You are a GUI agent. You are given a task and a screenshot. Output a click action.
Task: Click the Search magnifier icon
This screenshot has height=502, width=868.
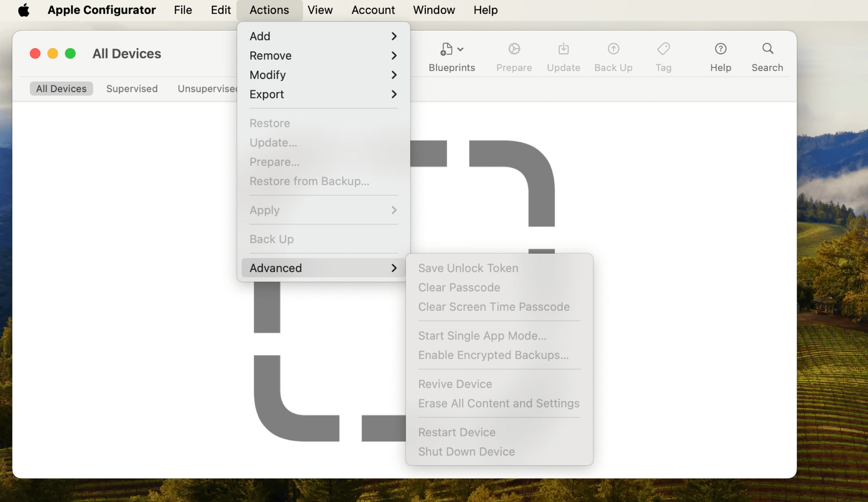point(767,49)
